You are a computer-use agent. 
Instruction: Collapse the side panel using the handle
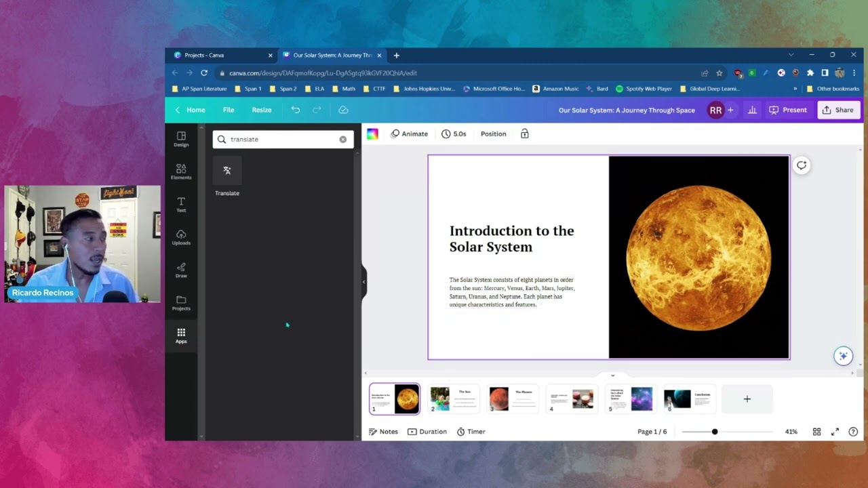click(x=364, y=281)
